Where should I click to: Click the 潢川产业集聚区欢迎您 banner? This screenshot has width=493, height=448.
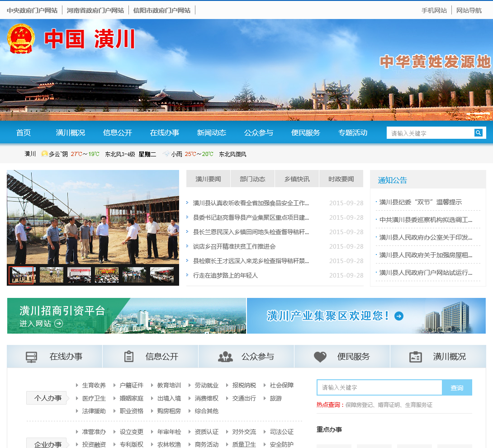point(366,316)
